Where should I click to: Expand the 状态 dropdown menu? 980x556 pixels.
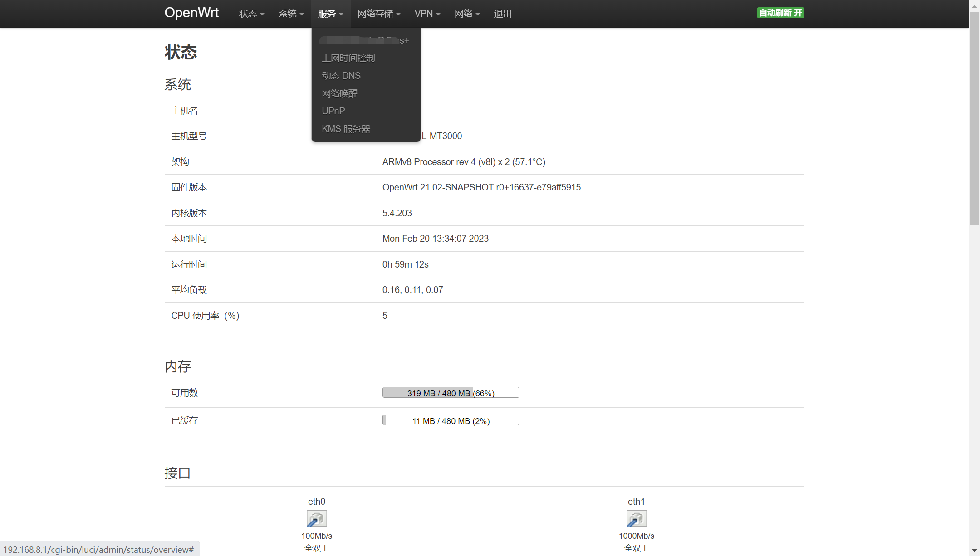tap(251, 14)
